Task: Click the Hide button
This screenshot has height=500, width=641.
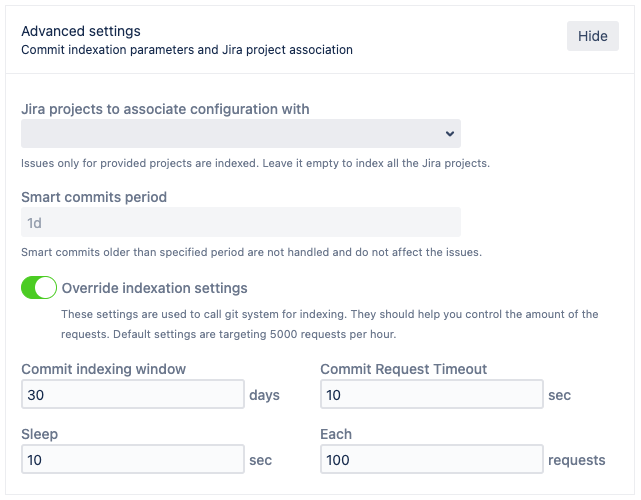Action: (x=592, y=36)
